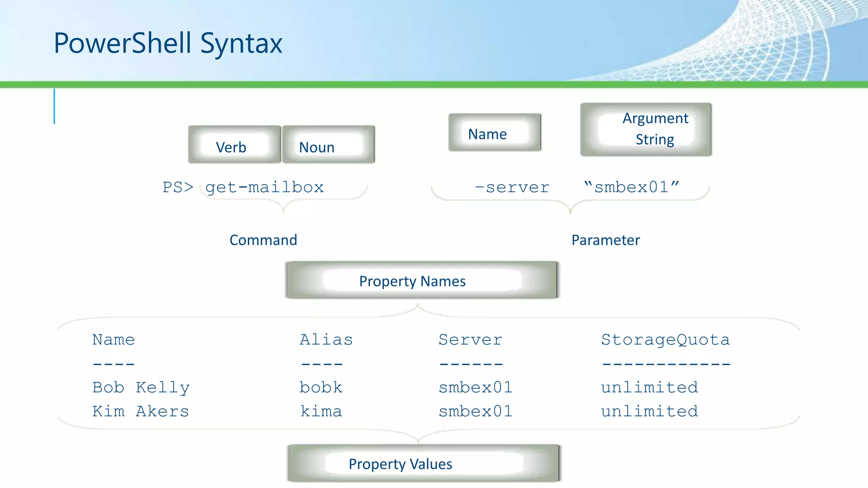Click the Argument String box

[x=646, y=129]
